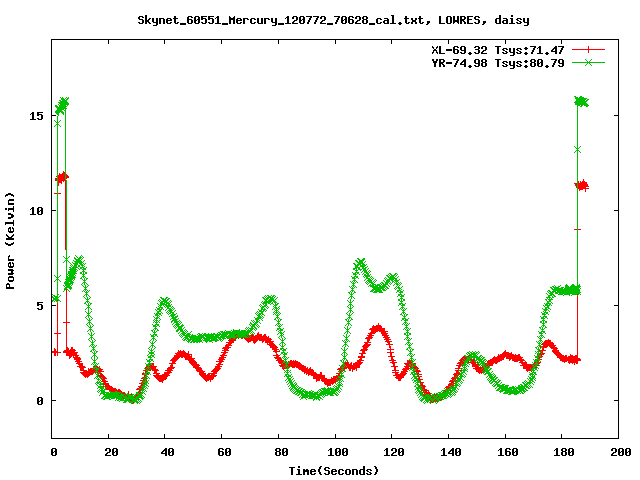Select the XL-69.32 Tsys:71.47 legend entry
Screen dimensions: 640x480
point(498,50)
